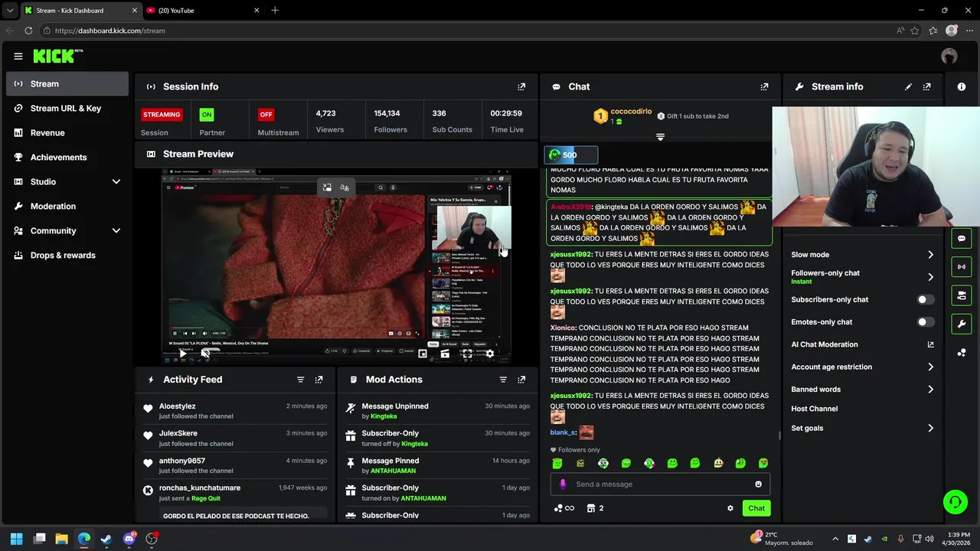The image size is (980, 551).
Task: Select Stream in the sidebar
Action: (x=67, y=84)
